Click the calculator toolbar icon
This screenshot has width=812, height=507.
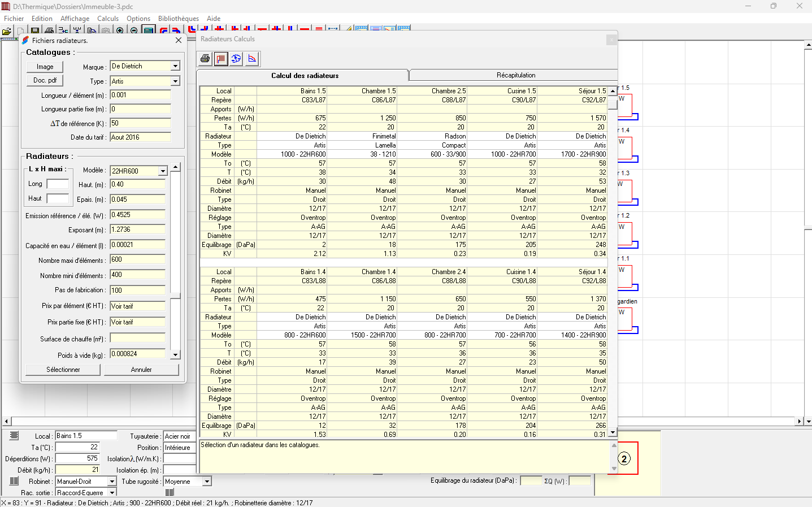[x=148, y=31]
